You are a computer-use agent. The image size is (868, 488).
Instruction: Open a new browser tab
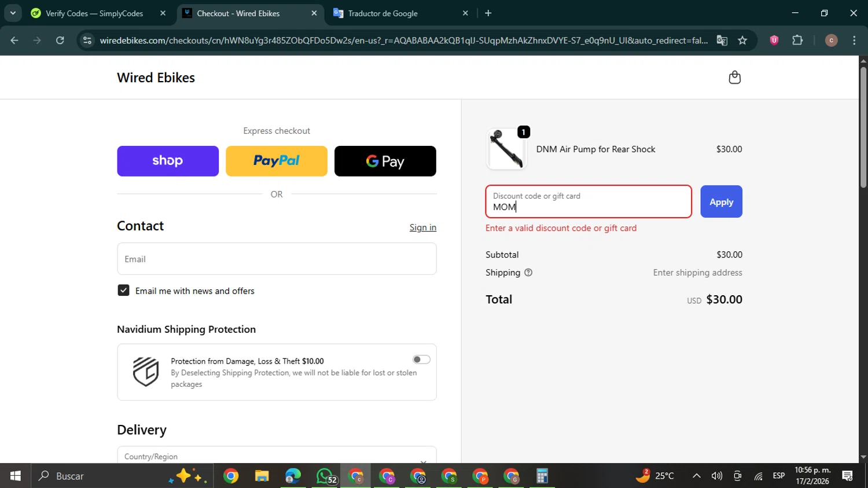click(x=488, y=13)
